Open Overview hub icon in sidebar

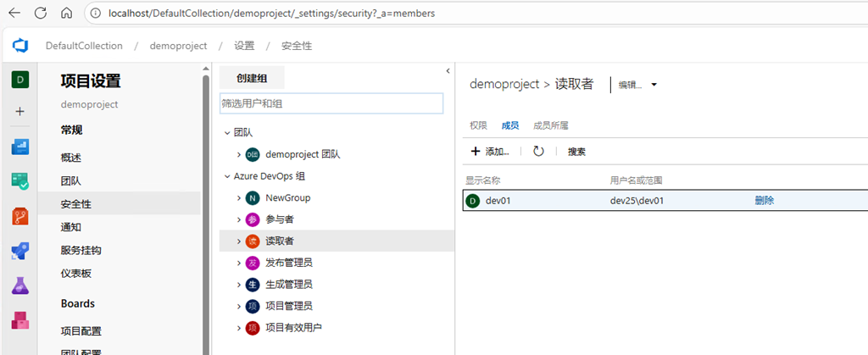point(20,147)
